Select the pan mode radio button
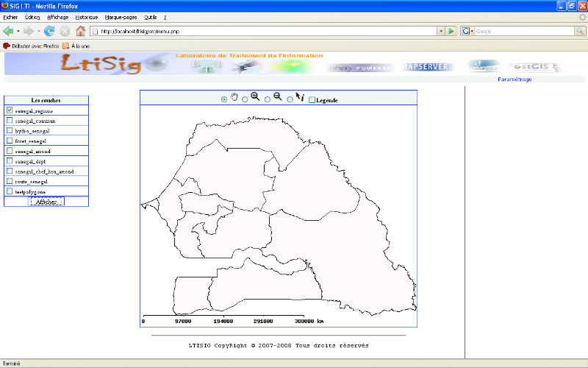Viewport: 588px width, 368px height. [224, 99]
